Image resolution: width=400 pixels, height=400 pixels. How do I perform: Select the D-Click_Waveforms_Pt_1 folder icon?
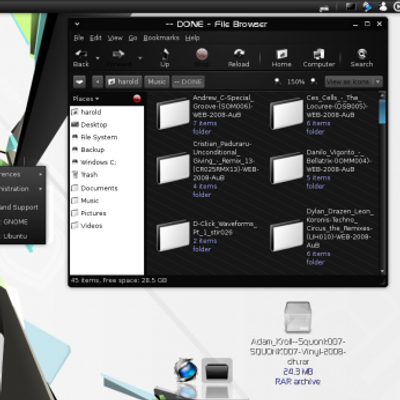click(x=173, y=235)
